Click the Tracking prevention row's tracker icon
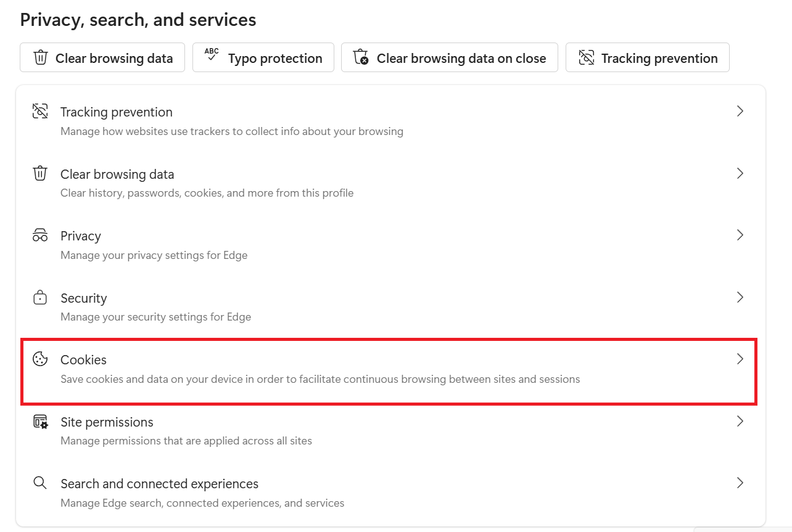 [x=40, y=112]
